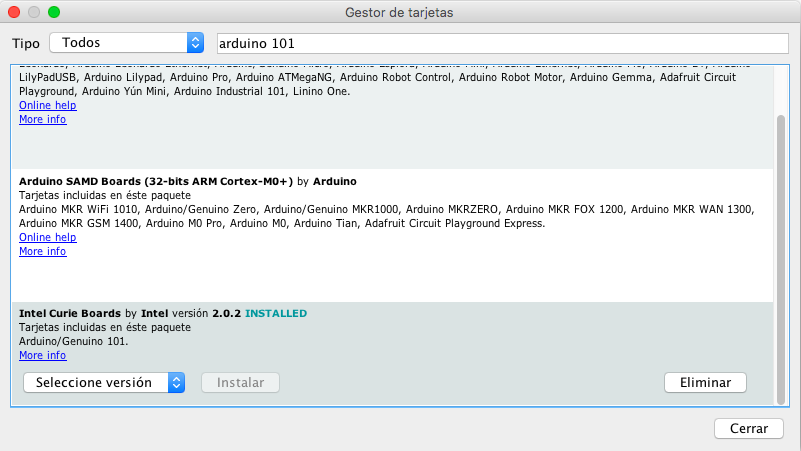This screenshot has width=801, height=451.
Task: Open Online help for Arduino SAMD Boards
Action: [x=48, y=237]
